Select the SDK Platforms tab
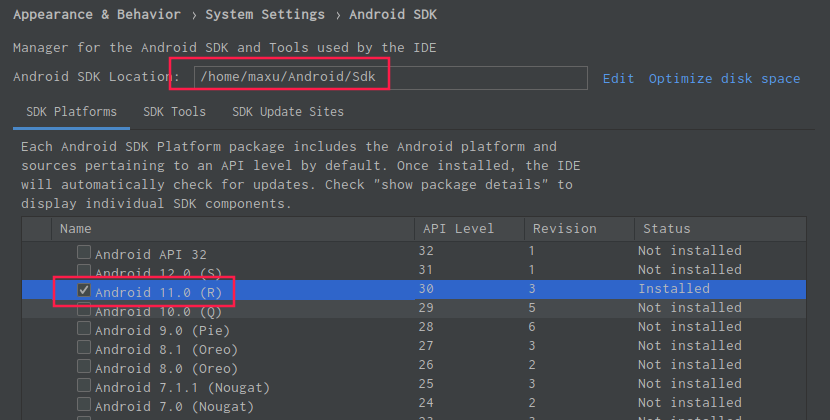 (70, 112)
